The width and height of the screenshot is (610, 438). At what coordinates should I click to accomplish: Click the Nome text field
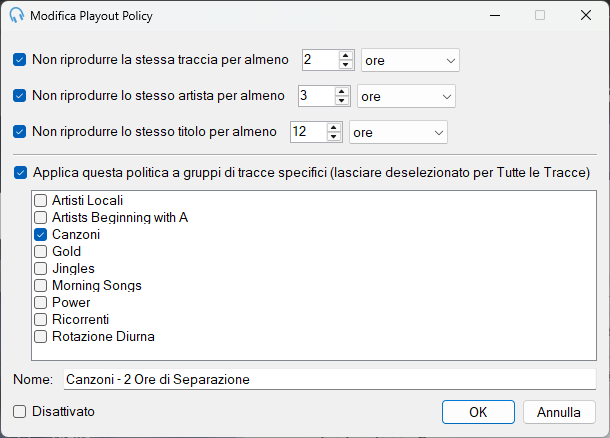point(330,379)
